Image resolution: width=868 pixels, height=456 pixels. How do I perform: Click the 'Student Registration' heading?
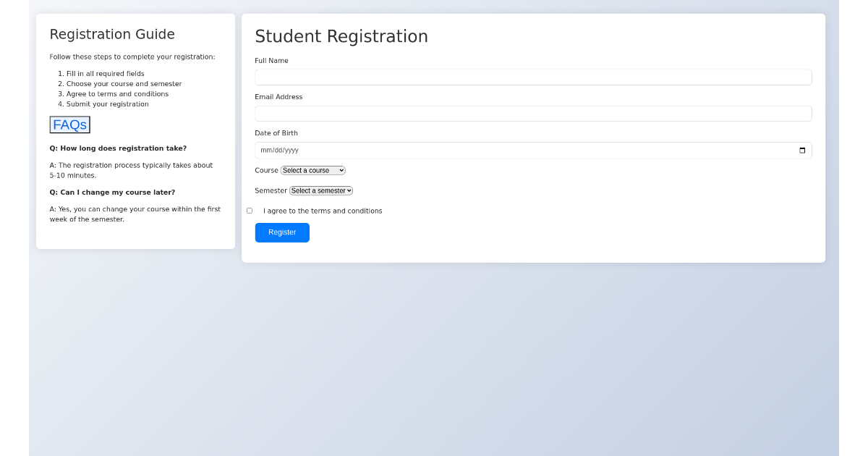tap(341, 36)
